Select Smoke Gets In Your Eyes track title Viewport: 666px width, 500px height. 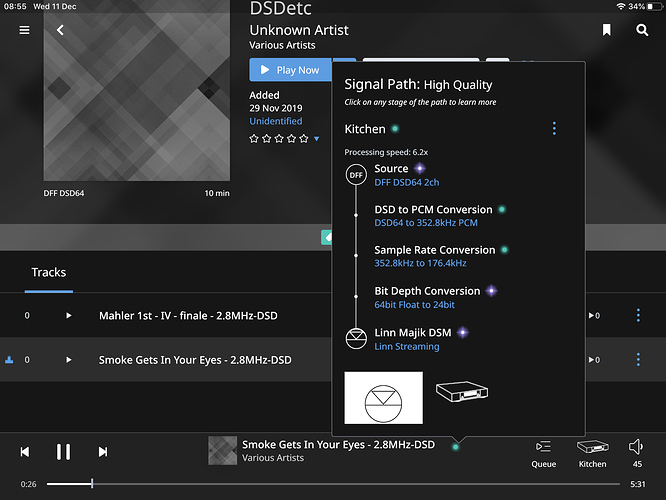[x=195, y=360]
